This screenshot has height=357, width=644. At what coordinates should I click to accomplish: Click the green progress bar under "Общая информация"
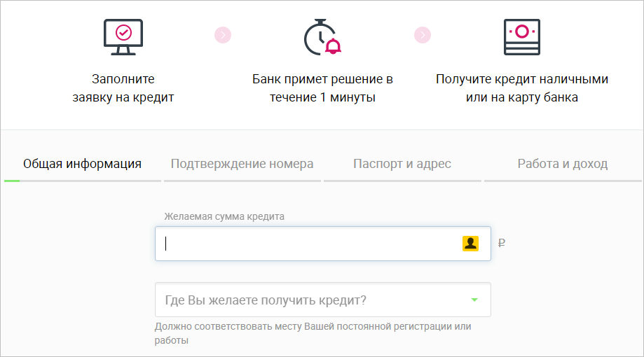12,181
